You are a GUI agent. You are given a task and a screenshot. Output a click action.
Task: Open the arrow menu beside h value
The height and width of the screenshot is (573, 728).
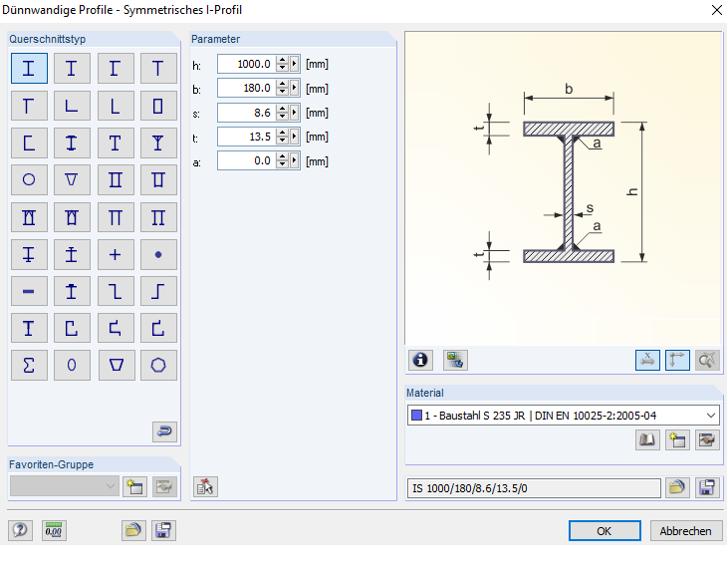click(x=295, y=64)
